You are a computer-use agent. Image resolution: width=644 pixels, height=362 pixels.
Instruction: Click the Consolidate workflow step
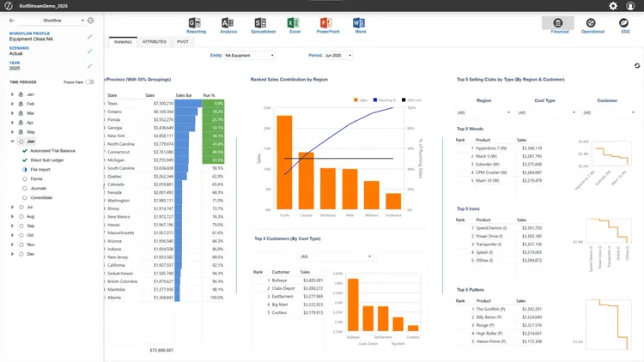[x=22, y=198]
